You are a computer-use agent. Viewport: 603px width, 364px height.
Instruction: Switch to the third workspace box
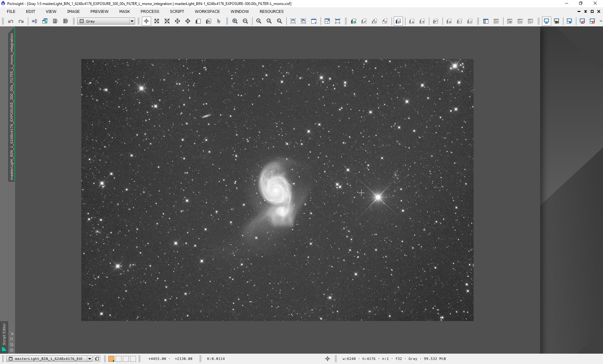126,359
